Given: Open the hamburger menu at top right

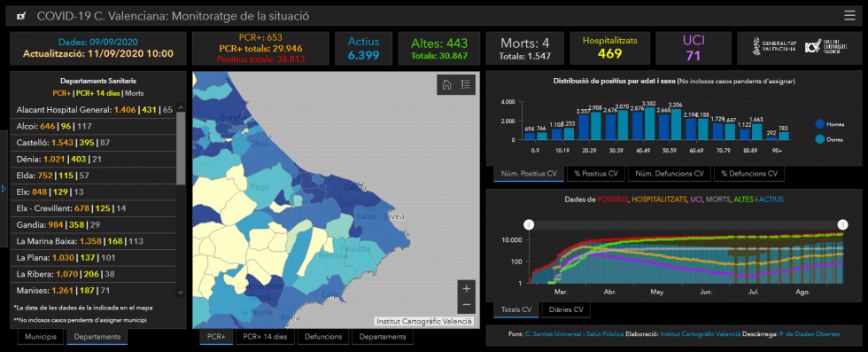Looking at the screenshot, I should tap(849, 16).
